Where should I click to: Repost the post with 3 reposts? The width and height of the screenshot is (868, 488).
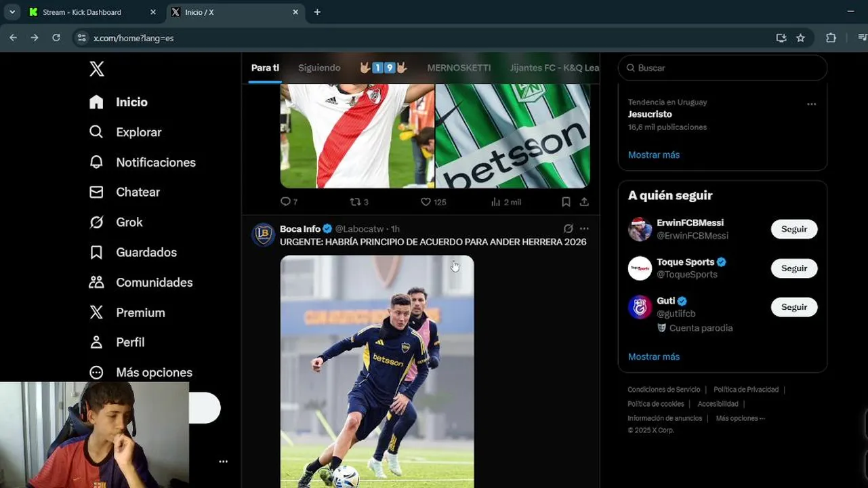(x=358, y=202)
